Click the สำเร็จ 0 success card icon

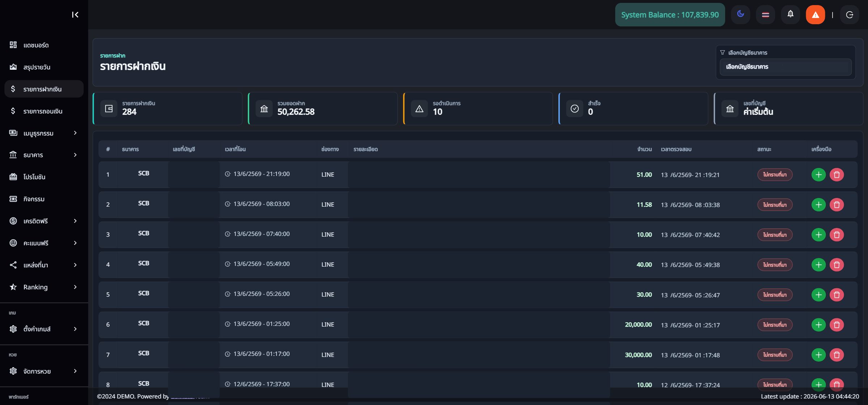coord(574,109)
